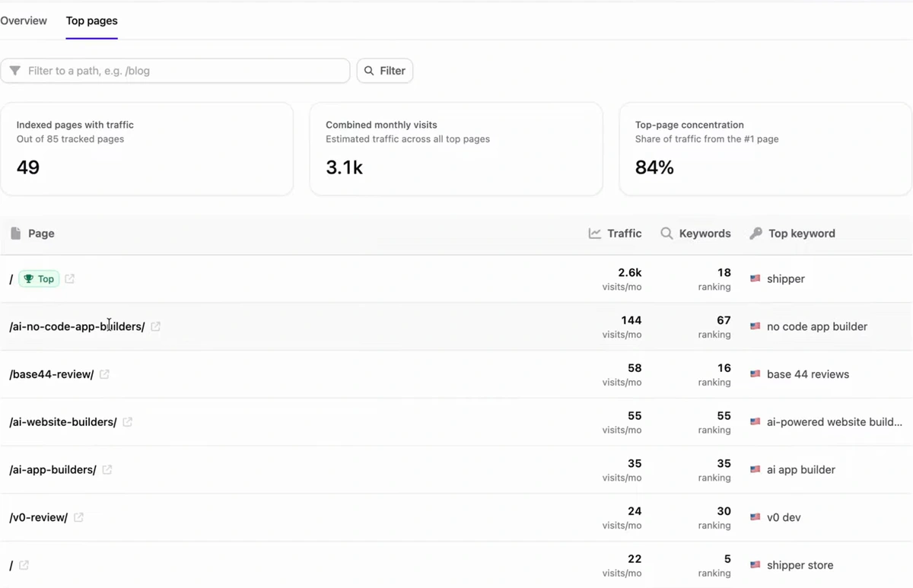Screen dimensions: 913x588
Task: Click the green Top trophy badge
Action: [39, 279]
